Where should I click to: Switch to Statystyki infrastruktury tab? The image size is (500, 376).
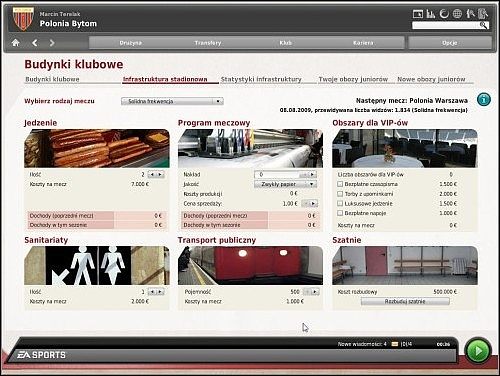[261, 79]
